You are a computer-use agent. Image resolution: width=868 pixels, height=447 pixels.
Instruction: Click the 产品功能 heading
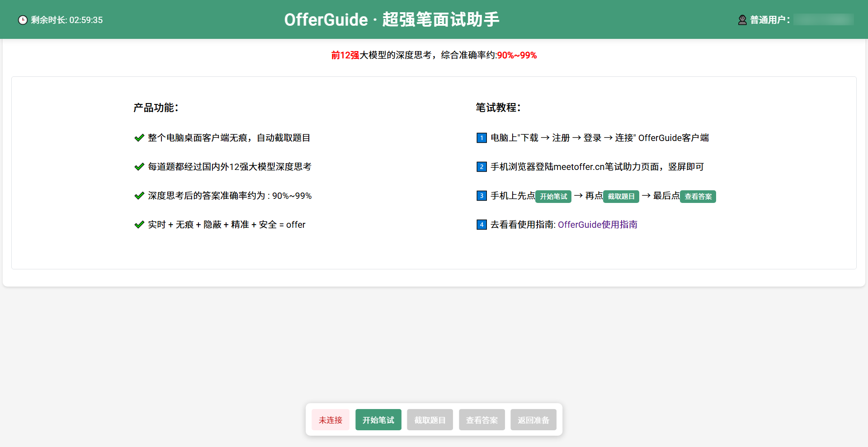[156, 108]
